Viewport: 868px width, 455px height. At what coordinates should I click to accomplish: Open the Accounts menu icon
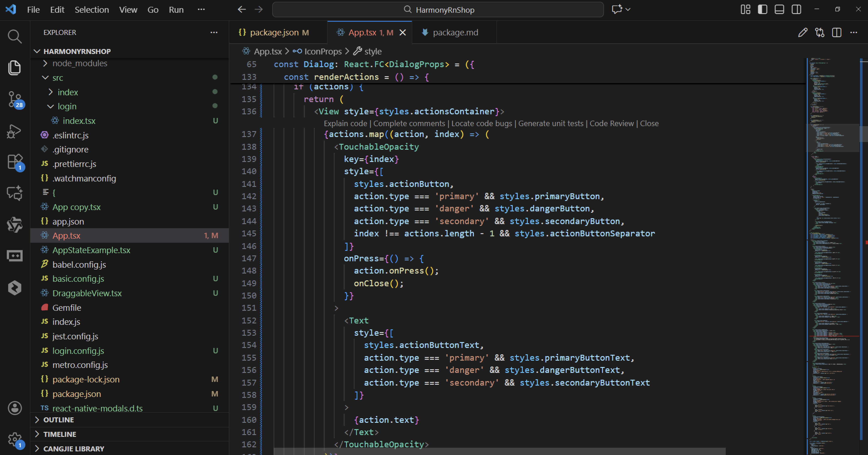pos(14,408)
